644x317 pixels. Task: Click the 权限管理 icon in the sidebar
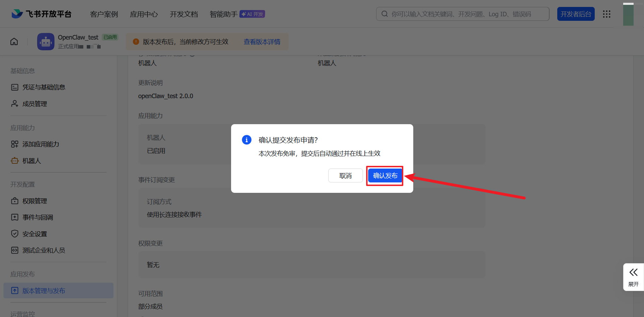pyautogui.click(x=15, y=200)
